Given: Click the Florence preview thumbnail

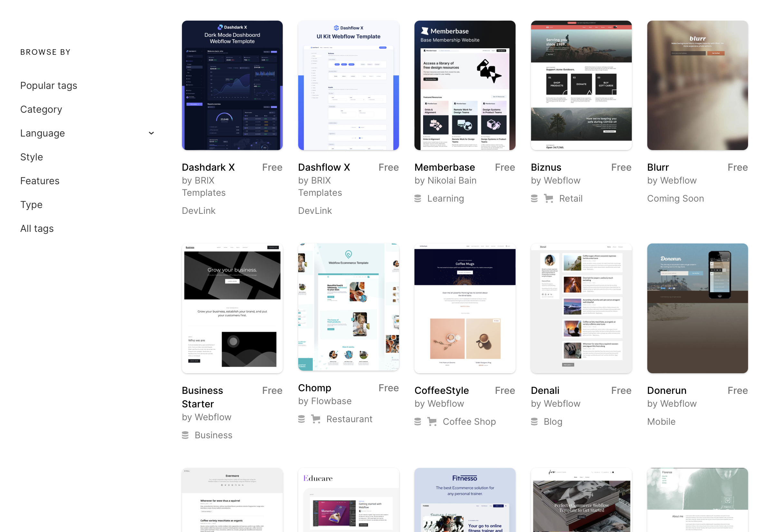Looking at the screenshot, I should point(697,500).
